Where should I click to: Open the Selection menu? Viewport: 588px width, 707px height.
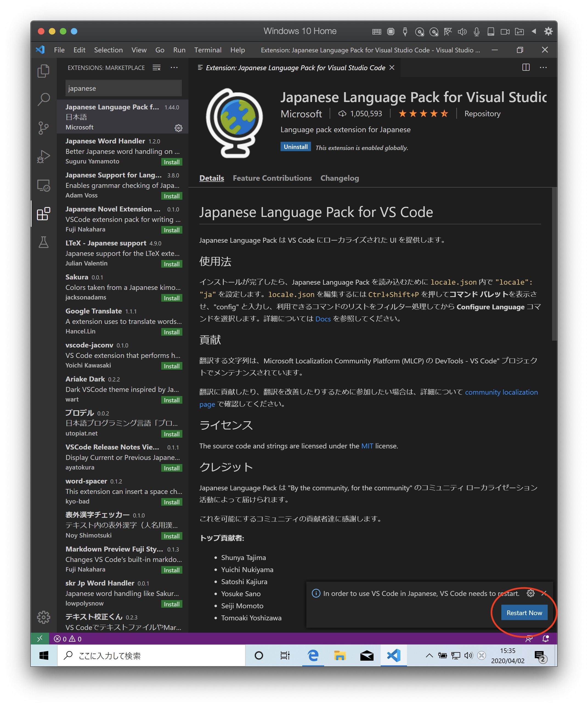click(108, 50)
